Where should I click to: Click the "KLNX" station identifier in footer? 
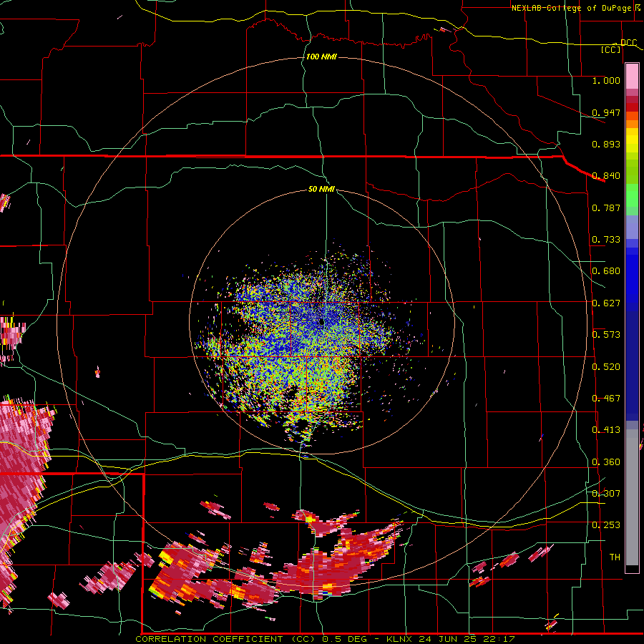pyautogui.click(x=400, y=639)
